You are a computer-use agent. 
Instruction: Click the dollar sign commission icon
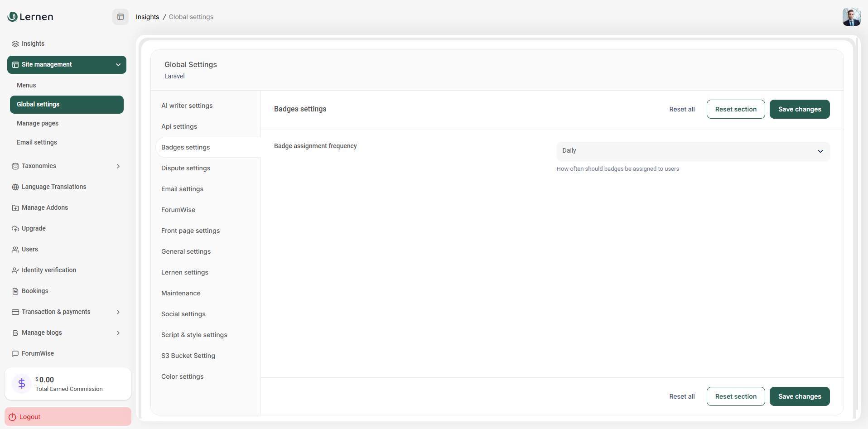[22, 384]
